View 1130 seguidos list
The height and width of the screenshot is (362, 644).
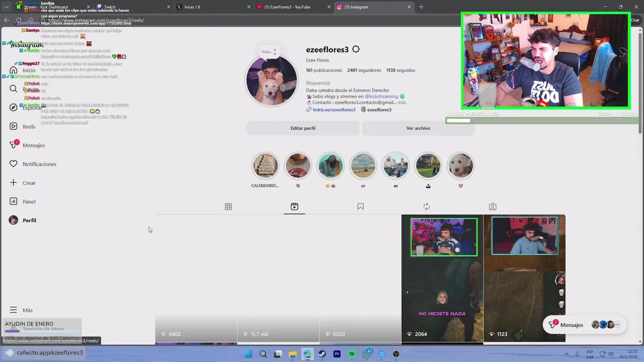coord(400,70)
